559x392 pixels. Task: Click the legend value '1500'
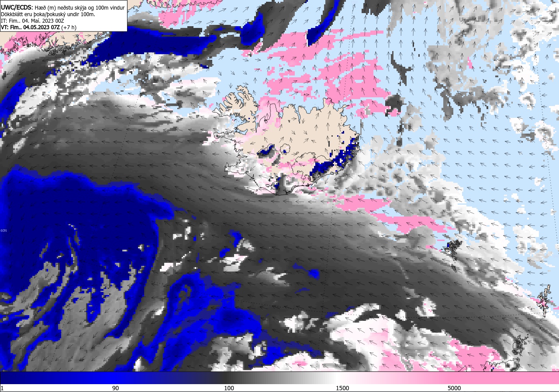342,388
